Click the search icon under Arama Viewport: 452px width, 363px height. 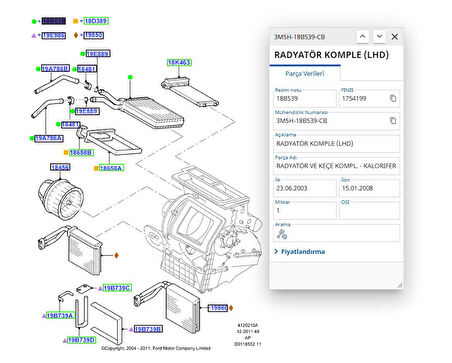[x=282, y=234]
